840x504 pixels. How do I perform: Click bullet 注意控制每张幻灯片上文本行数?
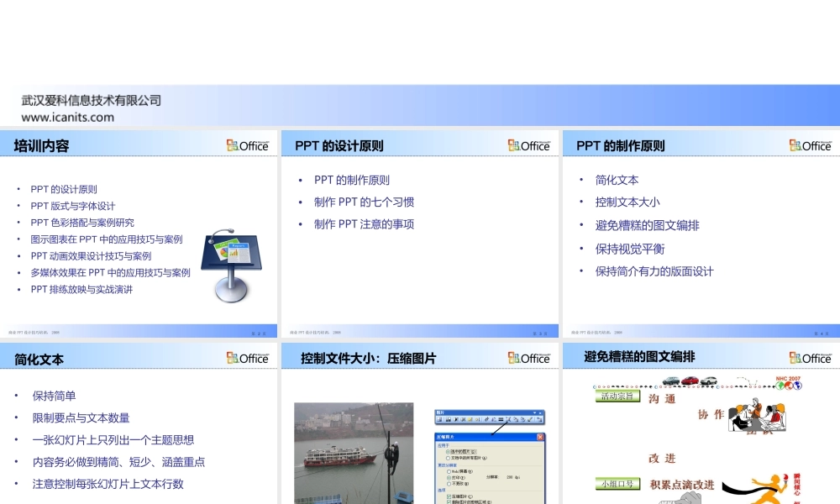(108, 484)
